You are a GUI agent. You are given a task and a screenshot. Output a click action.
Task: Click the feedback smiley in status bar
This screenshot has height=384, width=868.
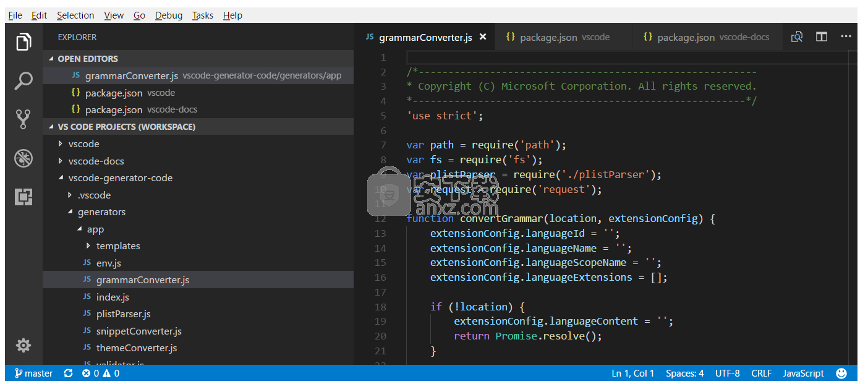(x=841, y=373)
